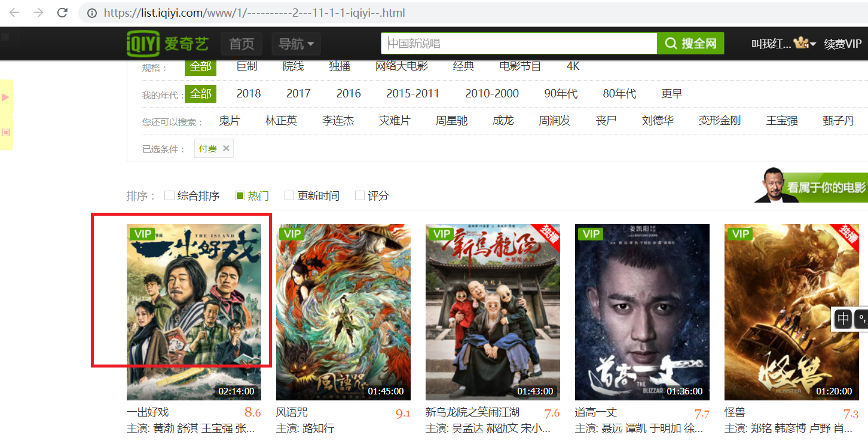
Task: Open the 道高一丈 movie poster
Action: point(643,312)
